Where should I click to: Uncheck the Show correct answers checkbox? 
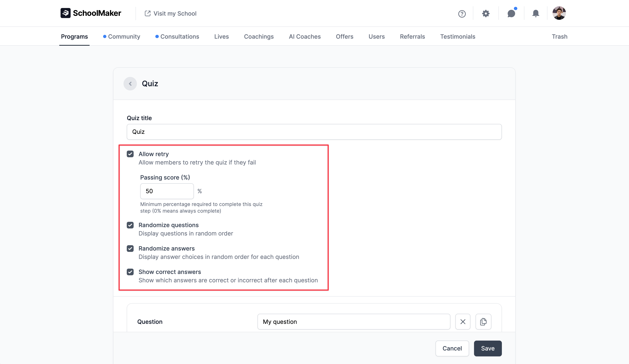tap(130, 272)
